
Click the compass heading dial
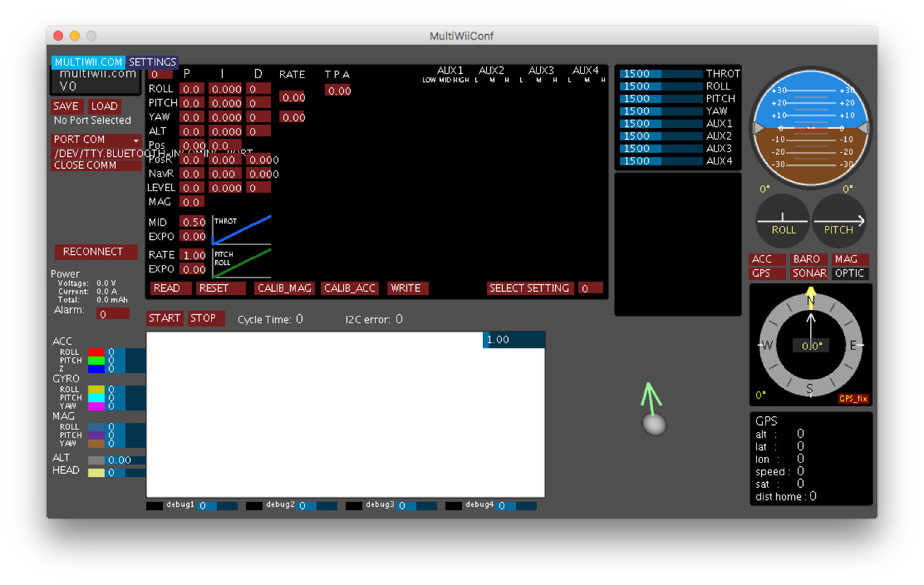810,345
